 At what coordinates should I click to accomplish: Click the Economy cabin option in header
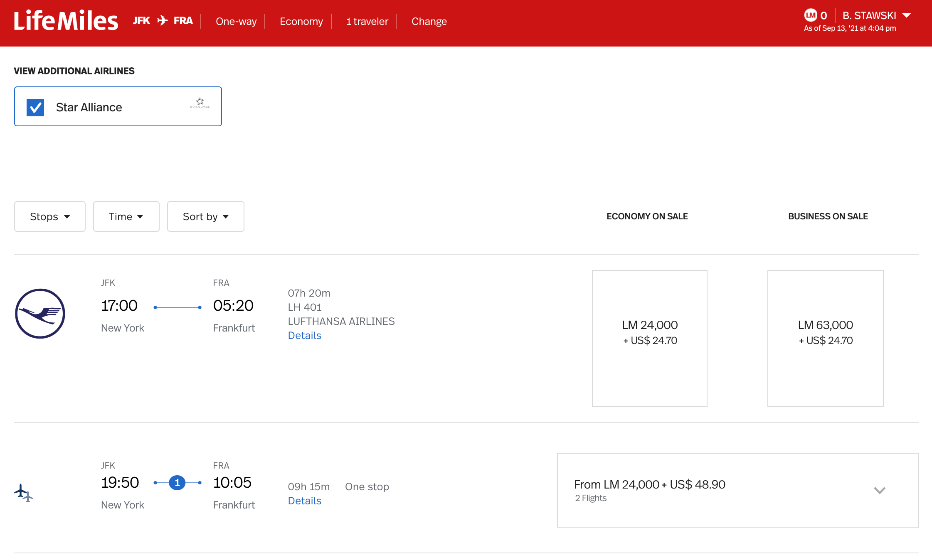pos(301,21)
